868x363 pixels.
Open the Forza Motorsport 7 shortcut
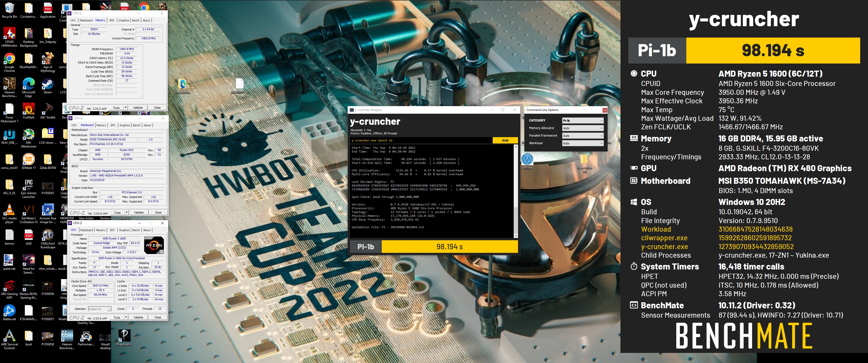tap(9, 113)
